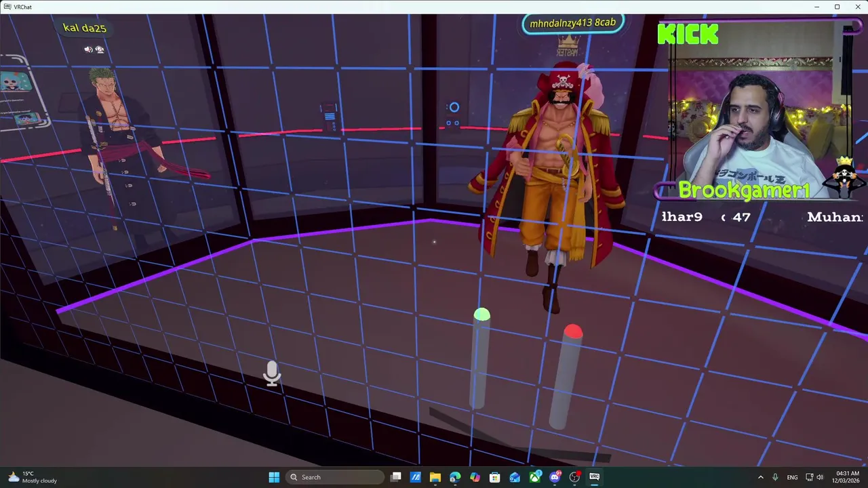Switch the ENG input language

click(792, 477)
